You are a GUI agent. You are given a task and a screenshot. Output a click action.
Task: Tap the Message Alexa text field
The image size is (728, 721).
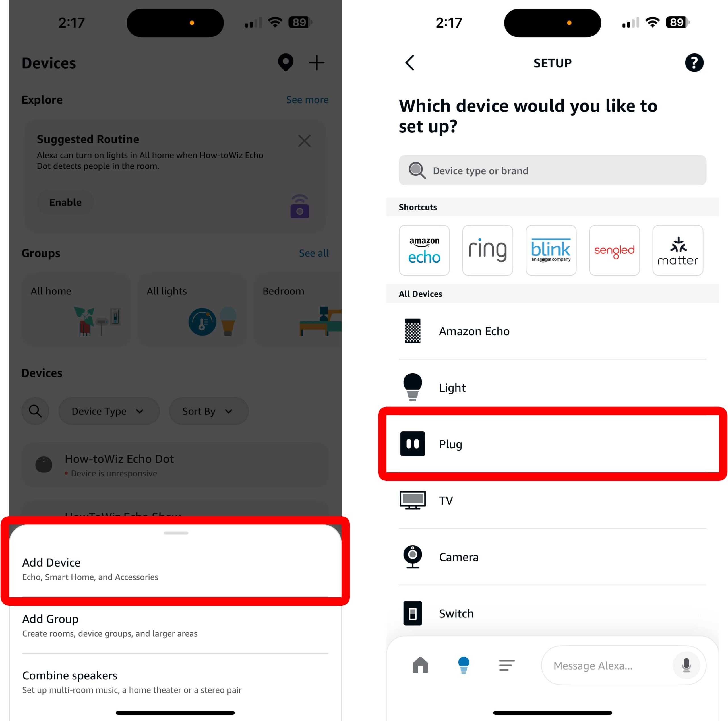607,665
